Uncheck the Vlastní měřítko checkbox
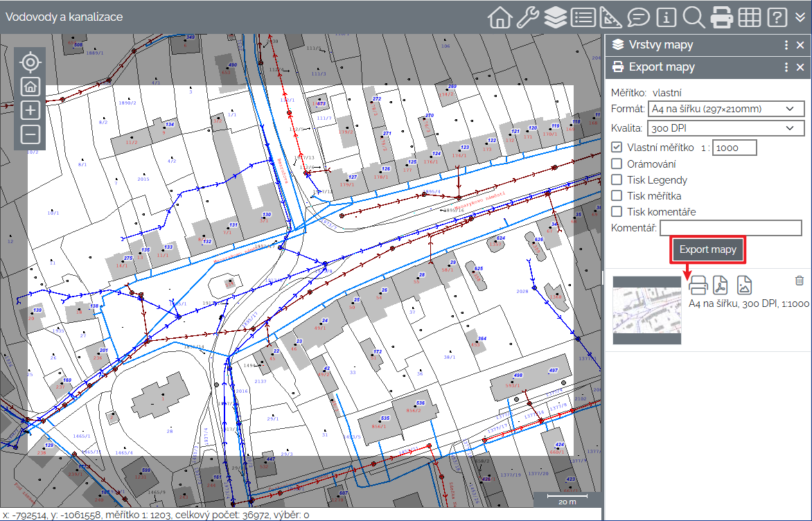 tap(617, 148)
